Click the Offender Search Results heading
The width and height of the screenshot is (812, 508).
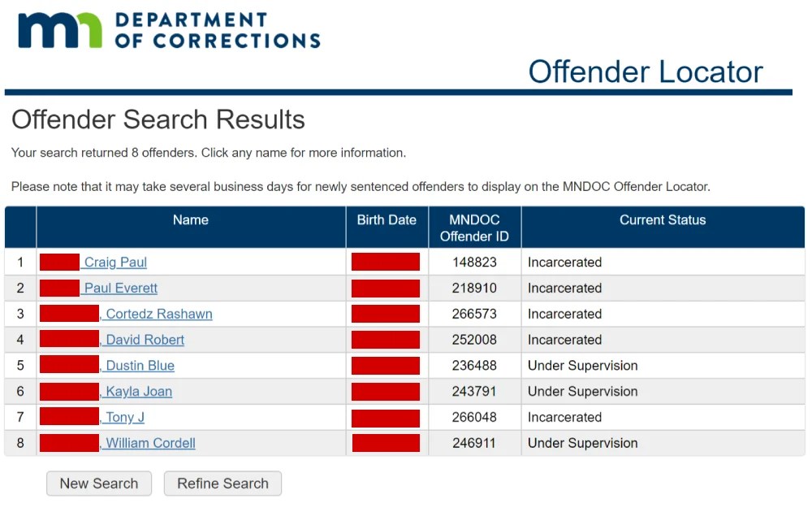tap(158, 119)
